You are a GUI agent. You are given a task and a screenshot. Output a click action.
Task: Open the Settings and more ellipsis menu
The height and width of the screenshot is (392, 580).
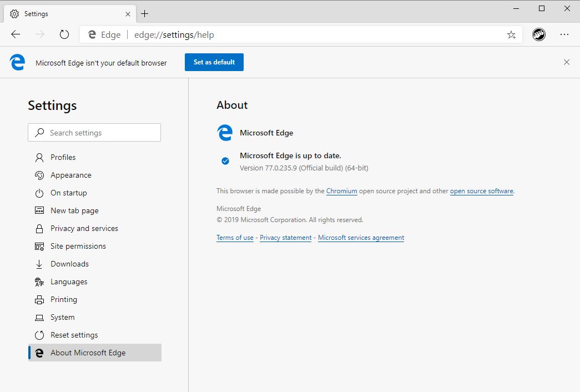point(564,34)
